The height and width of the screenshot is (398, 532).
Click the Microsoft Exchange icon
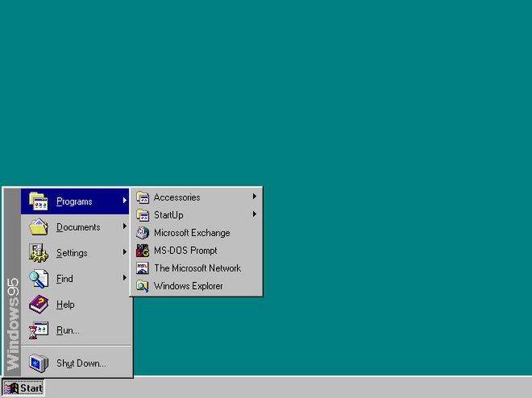pyautogui.click(x=143, y=233)
